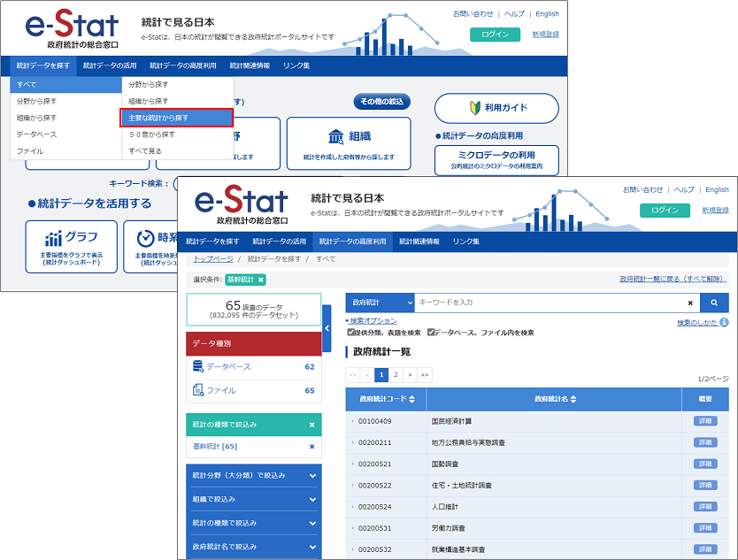The image size is (738, 560).
Task: Click the search magnifier button
Action: pos(714,303)
